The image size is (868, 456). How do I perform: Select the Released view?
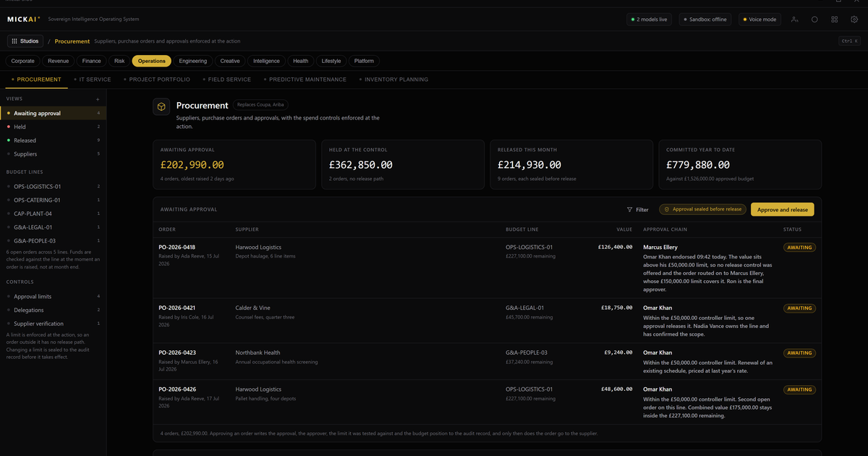coord(53,140)
